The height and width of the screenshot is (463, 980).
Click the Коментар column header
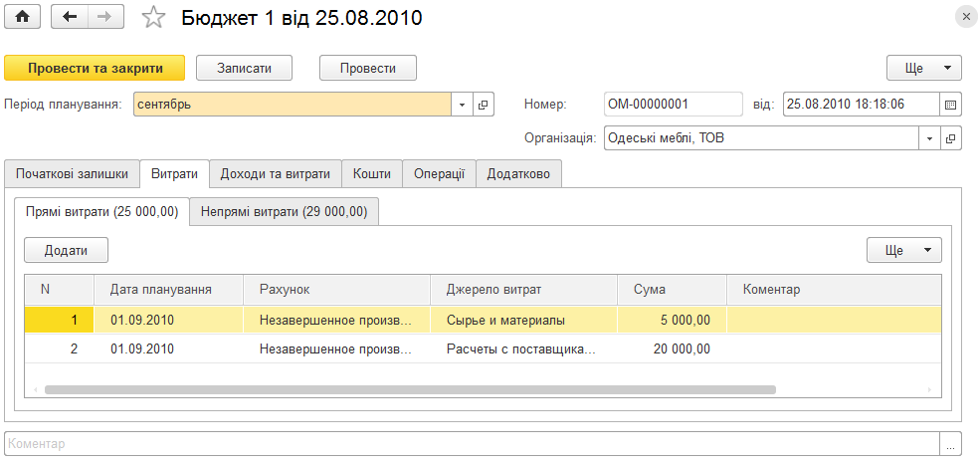coord(834,290)
